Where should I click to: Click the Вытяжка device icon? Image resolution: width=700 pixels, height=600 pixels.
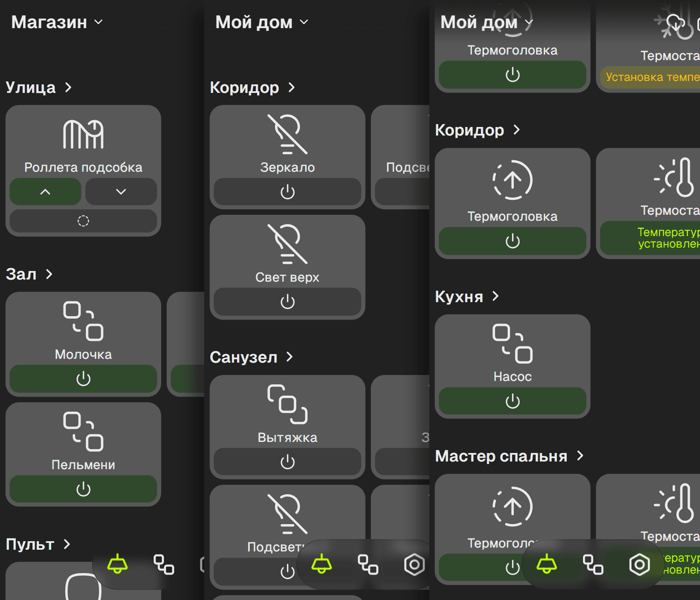pyautogui.click(x=287, y=404)
